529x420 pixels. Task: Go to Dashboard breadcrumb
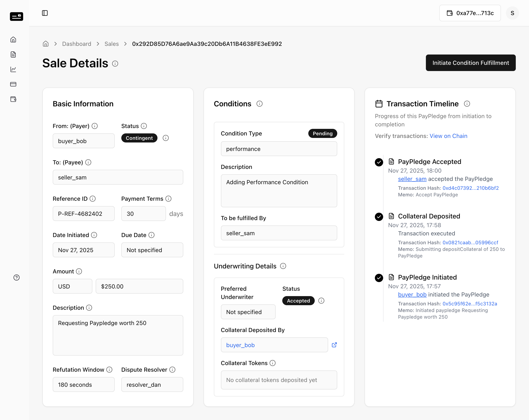click(76, 44)
